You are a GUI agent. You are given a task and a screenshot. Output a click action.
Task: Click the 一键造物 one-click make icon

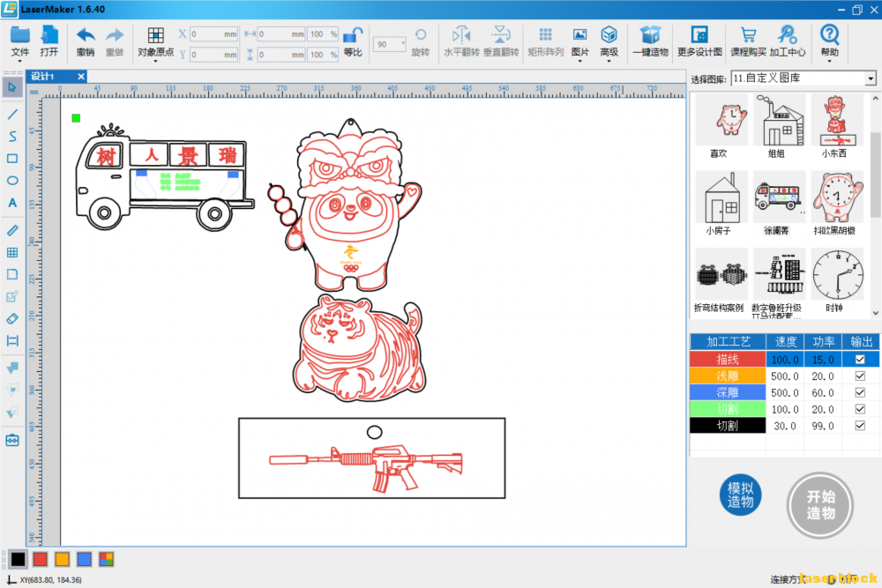pyautogui.click(x=650, y=41)
